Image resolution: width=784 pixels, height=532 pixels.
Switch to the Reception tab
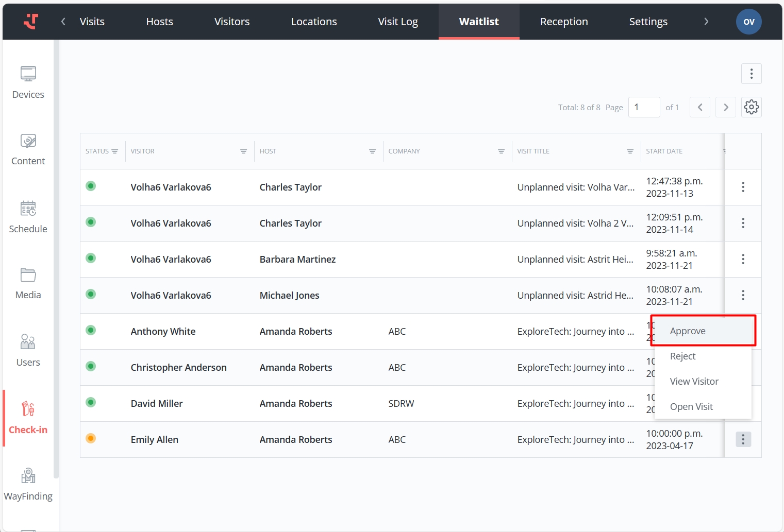coord(564,22)
